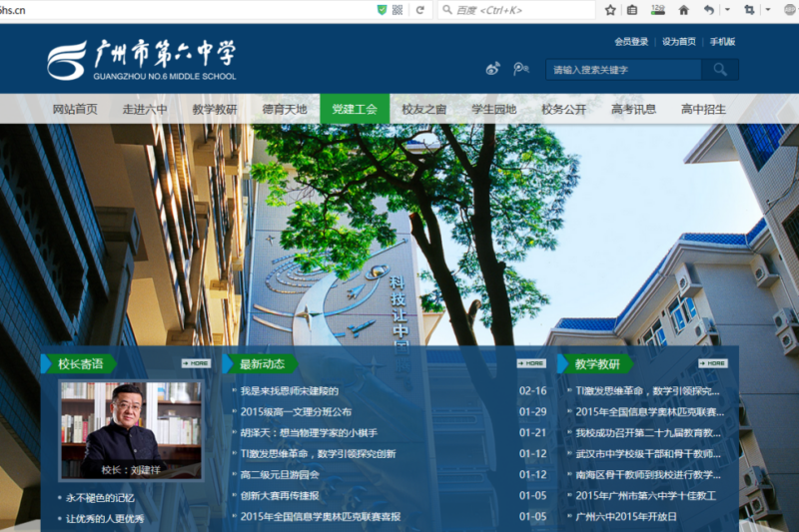Open the QR code icon in address bar
The width and height of the screenshot is (799, 532).
click(398, 10)
